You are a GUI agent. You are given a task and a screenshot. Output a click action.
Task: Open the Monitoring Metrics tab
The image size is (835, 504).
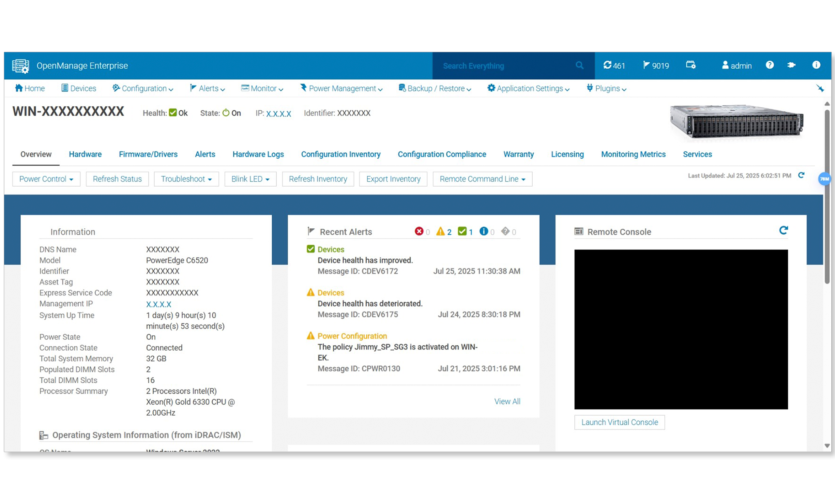(633, 154)
